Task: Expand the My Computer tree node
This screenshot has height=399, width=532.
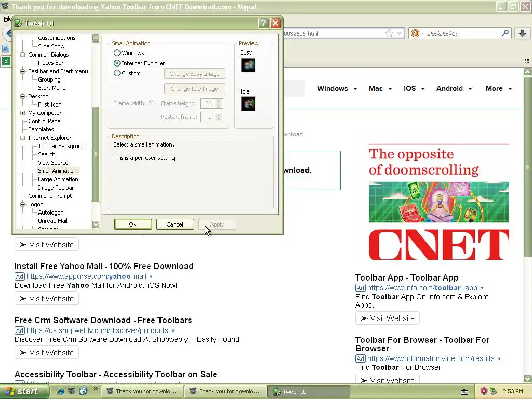Action: (23, 113)
